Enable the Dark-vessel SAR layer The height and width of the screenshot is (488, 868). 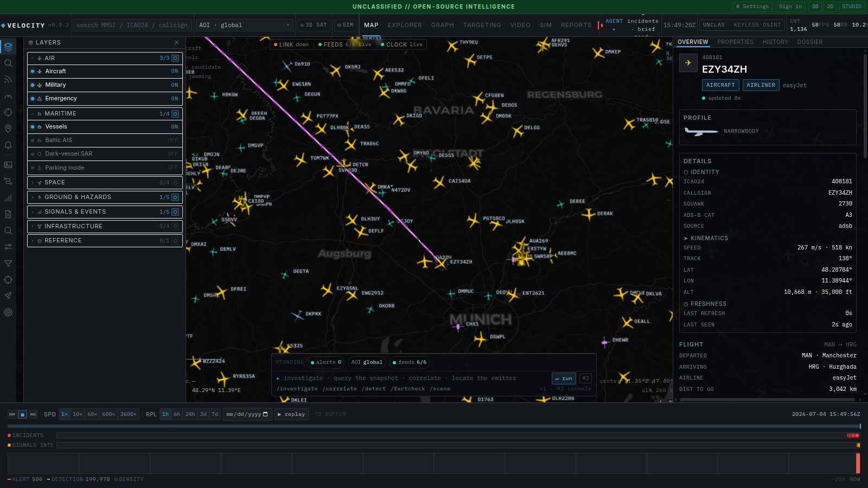105,153
